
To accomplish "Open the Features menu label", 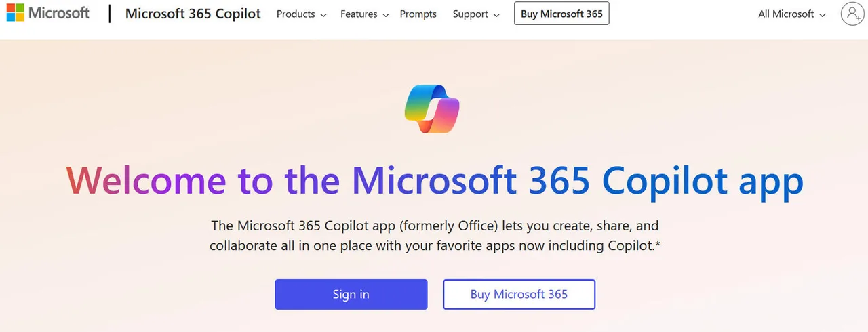I will pos(359,14).
